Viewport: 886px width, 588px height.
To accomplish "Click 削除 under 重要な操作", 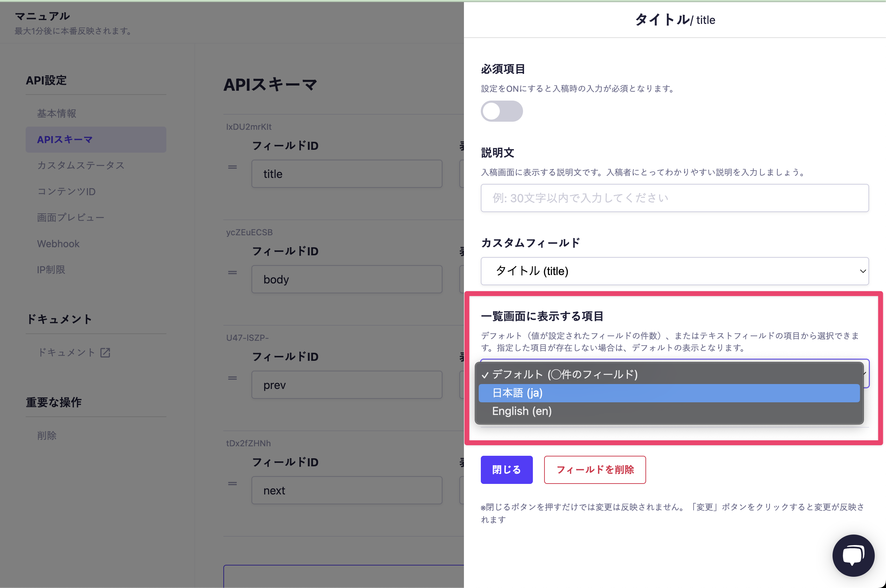I will (x=47, y=435).
